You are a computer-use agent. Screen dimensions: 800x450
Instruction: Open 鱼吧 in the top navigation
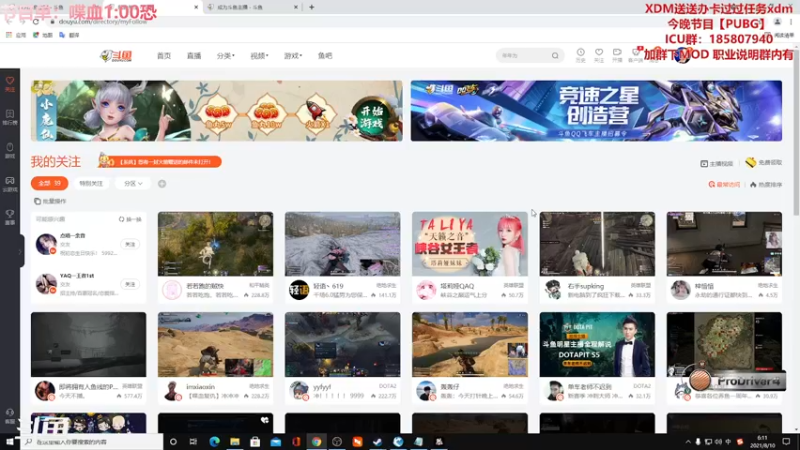(325, 56)
